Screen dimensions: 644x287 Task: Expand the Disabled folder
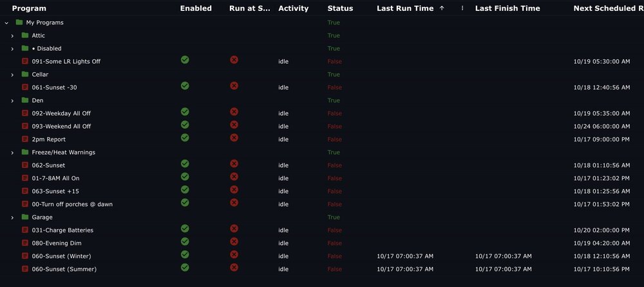click(12, 48)
